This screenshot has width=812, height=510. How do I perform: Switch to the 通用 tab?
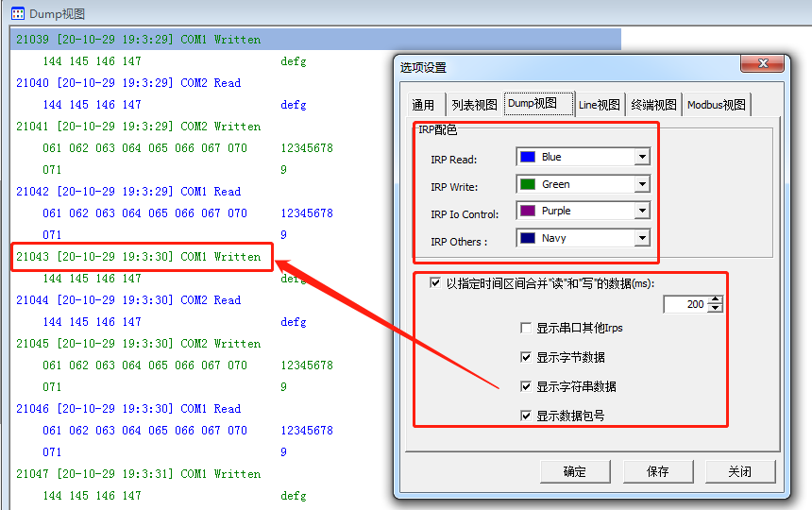click(x=423, y=105)
